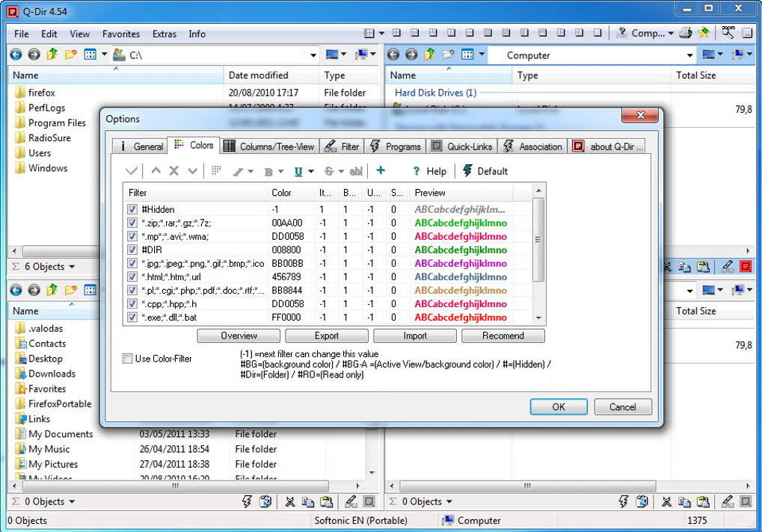Screen dimensions: 762x532
Task: Click Cancel in the Options dialog
Action: (x=622, y=406)
